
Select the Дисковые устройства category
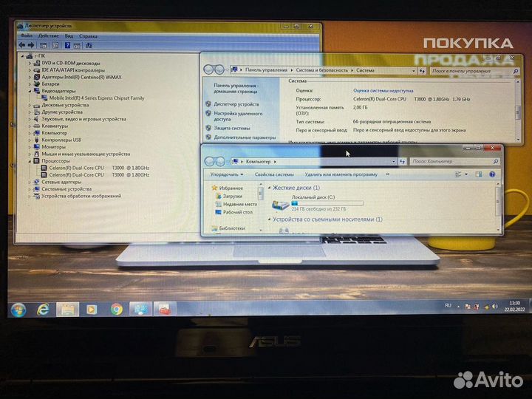[x=65, y=105]
